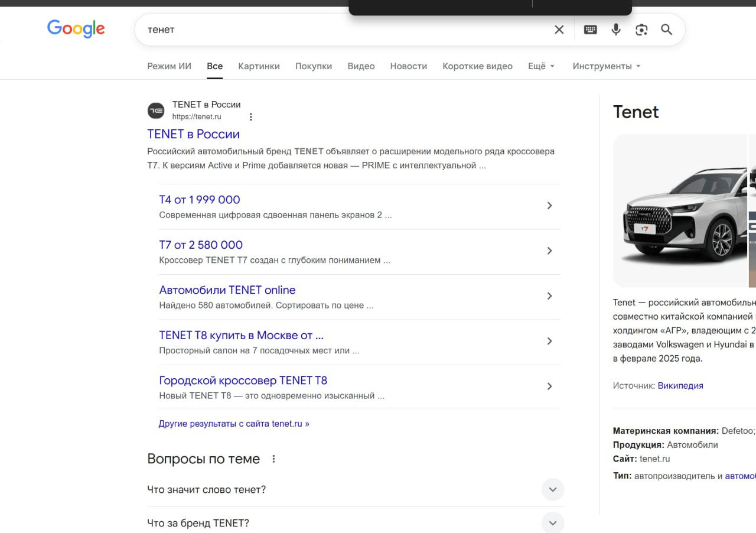Open options menu beside tenet.ru result
This screenshot has height=533, width=756.
[x=251, y=117]
